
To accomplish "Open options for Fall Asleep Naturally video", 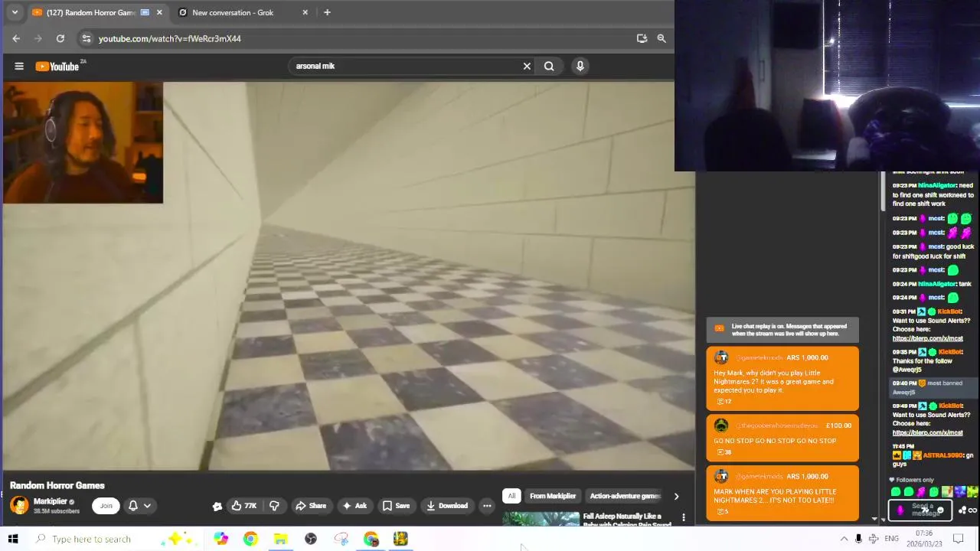I will coord(684,518).
